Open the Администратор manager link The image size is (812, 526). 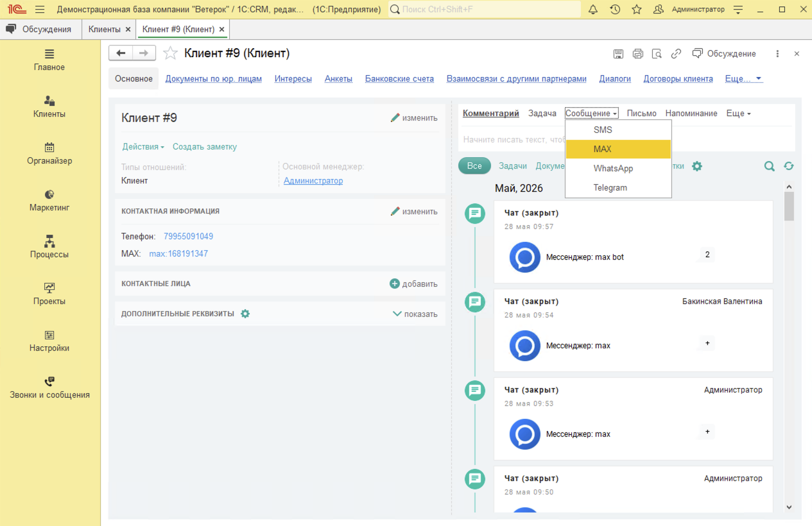click(x=313, y=181)
